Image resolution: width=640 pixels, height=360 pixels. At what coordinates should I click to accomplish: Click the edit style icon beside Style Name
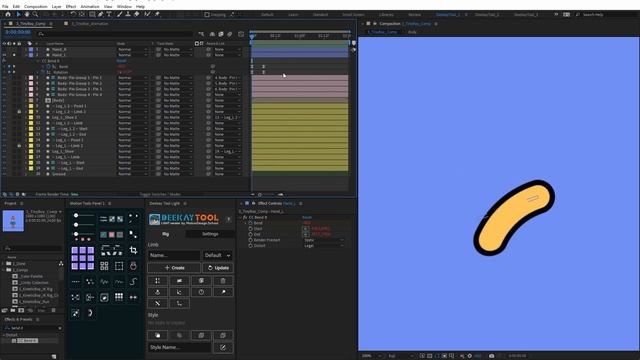[223, 347]
